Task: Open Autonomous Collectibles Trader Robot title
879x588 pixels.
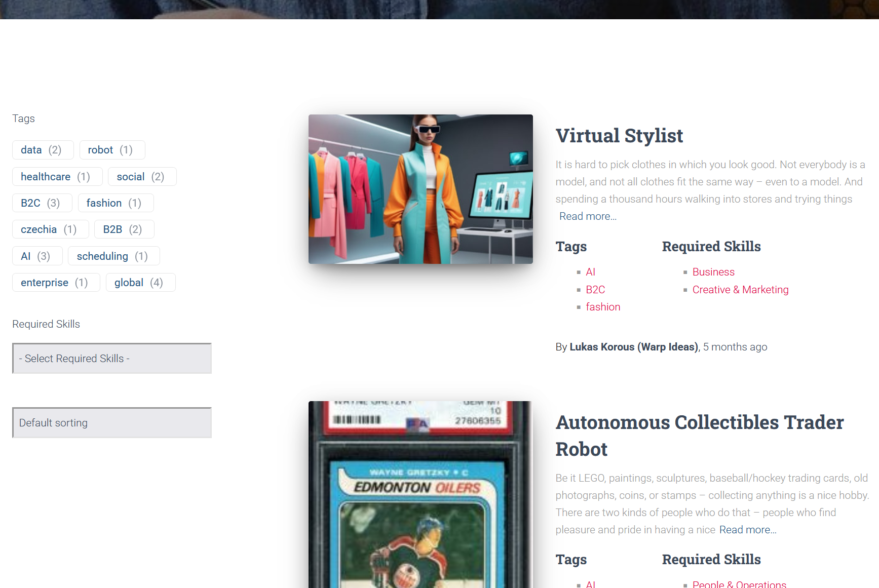Action: [x=700, y=436]
